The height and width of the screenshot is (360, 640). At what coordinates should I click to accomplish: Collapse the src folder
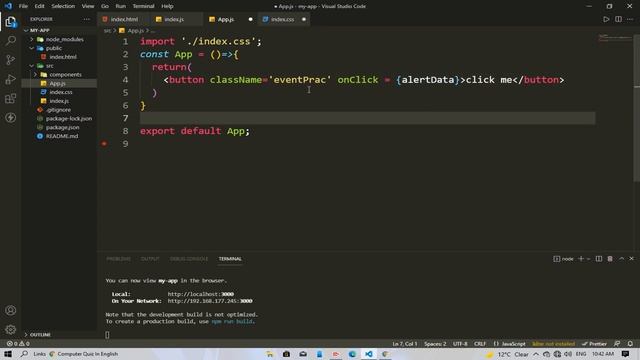32,66
